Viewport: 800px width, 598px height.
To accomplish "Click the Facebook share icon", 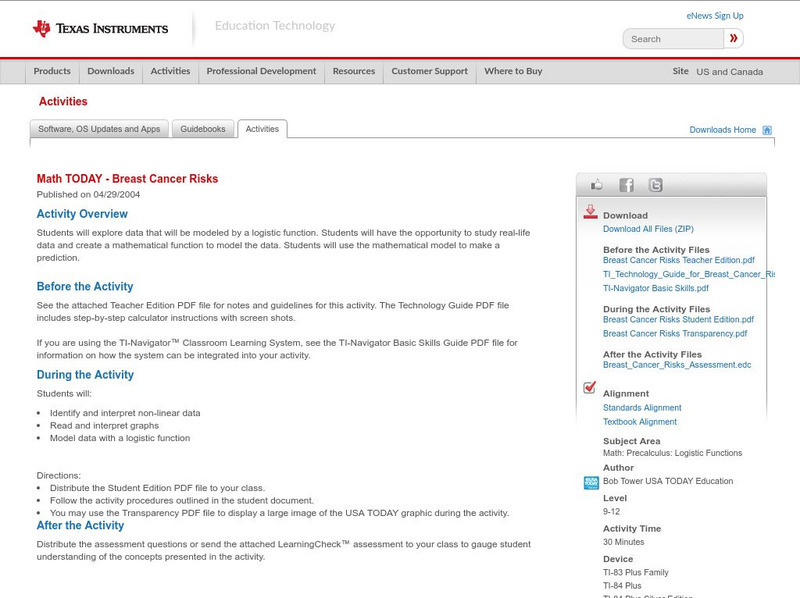I will 626,185.
